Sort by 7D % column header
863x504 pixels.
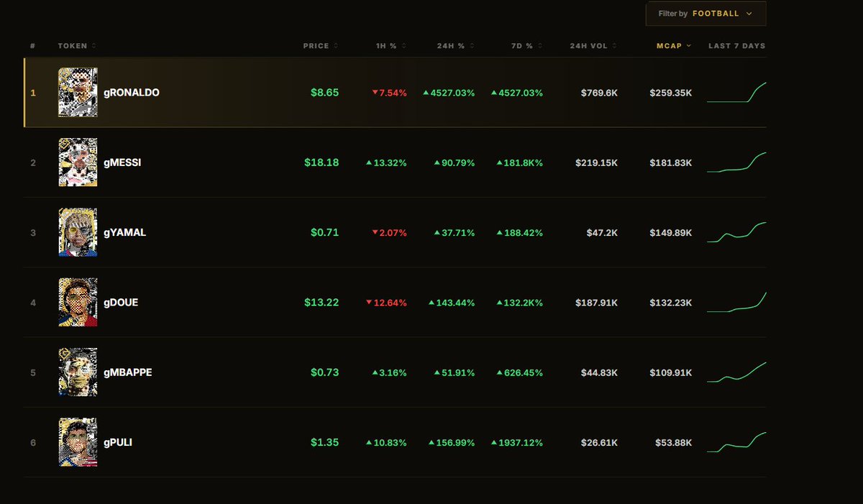point(526,46)
